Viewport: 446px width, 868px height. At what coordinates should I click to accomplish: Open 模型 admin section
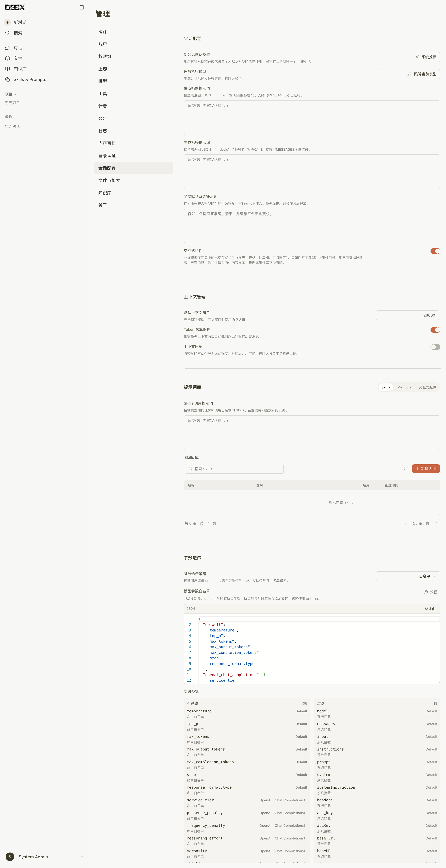coord(134,81)
